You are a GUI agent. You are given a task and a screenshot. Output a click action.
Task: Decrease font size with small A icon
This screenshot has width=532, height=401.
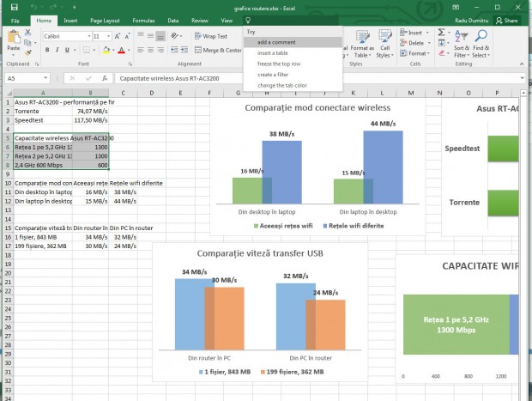(x=127, y=36)
